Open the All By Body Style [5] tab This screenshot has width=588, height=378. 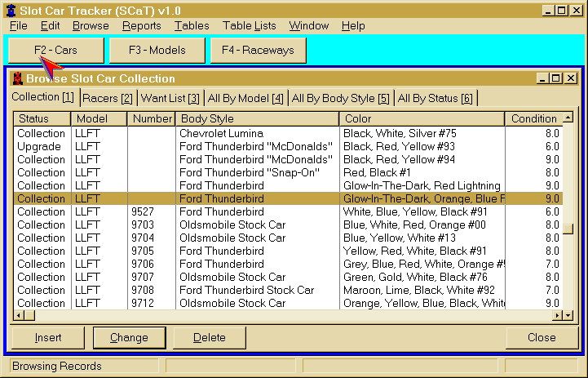(x=340, y=99)
